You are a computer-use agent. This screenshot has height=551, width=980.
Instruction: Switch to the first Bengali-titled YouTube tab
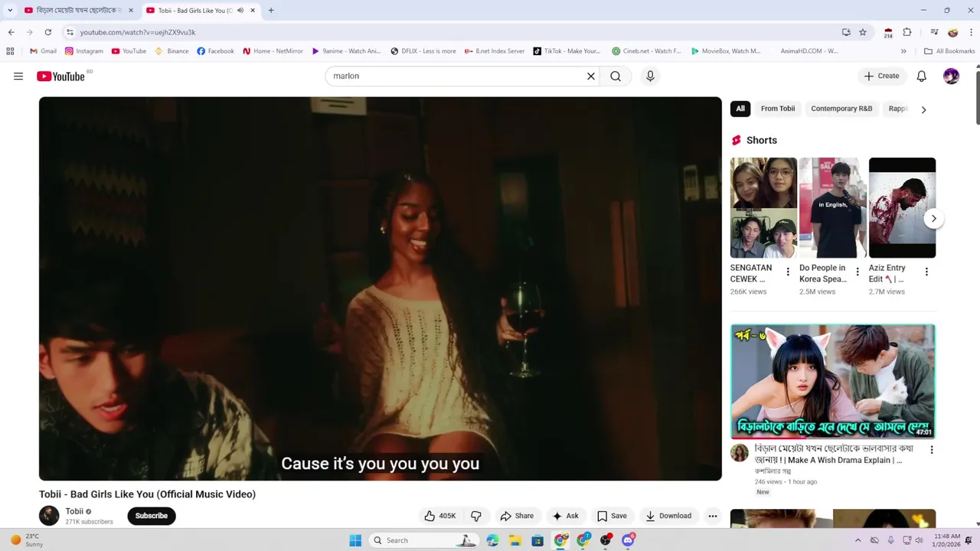[x=79, y=11]
